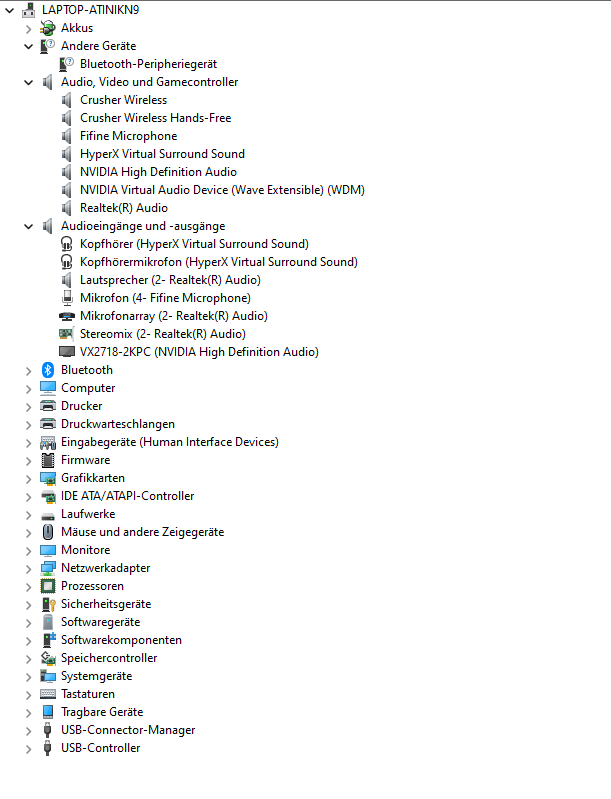This screenshot has width=611, height=799.
Task: Click the VX2718-2KPC monitor icon
Action: 67,352
